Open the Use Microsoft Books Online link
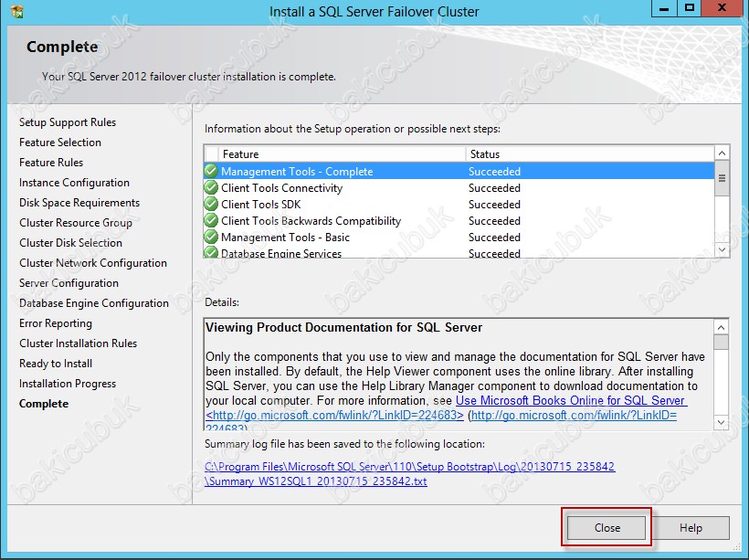Screen dimensions: 749x560 tap(571, 401)
